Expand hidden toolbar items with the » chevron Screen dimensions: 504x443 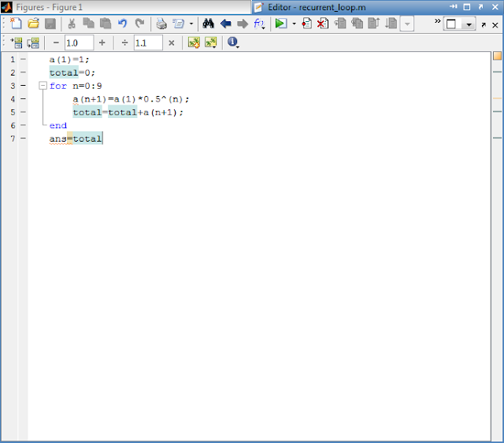(438, 21)
